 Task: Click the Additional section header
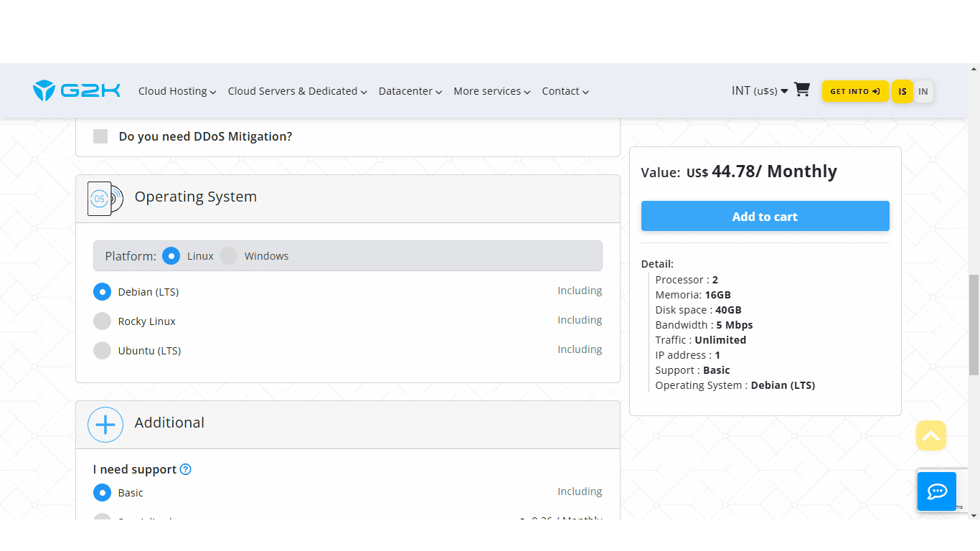(x=348, y=425)
